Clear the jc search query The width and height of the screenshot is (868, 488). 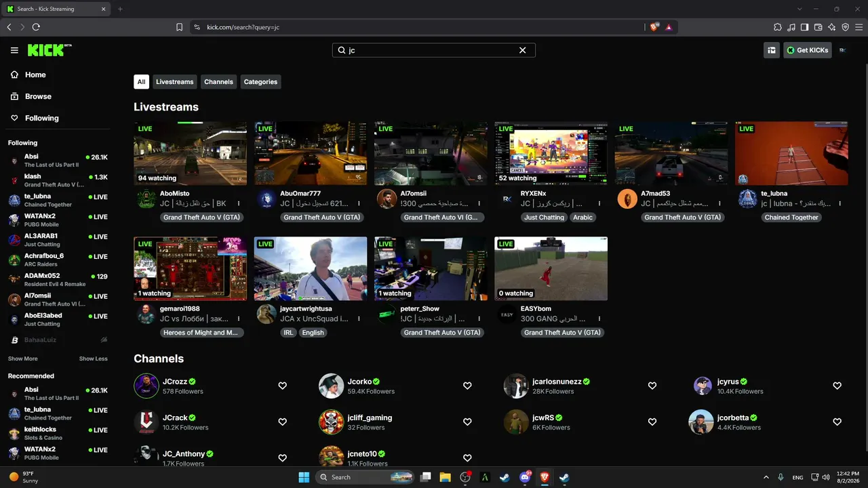pos(523,50)
